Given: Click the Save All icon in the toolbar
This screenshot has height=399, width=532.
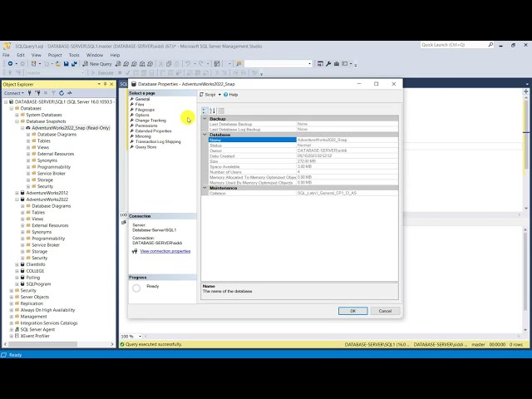Looking at the screenshot, I should [x=74, y=64].
